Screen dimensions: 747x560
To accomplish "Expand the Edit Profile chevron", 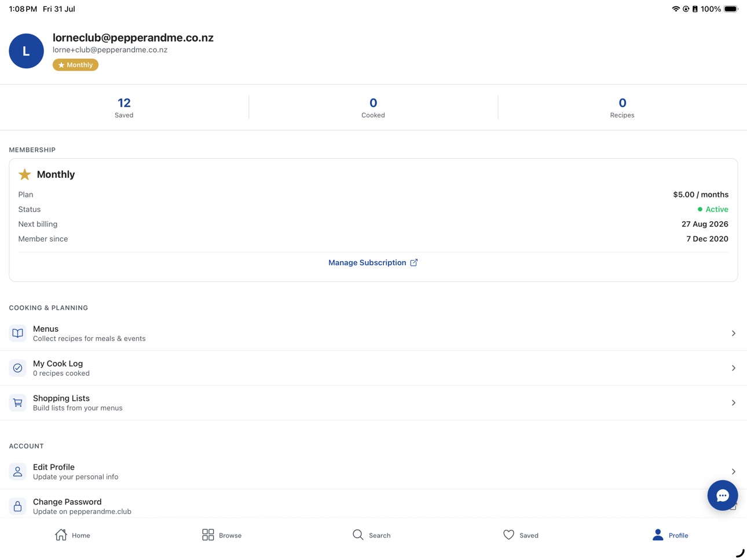I will point(733,471).
